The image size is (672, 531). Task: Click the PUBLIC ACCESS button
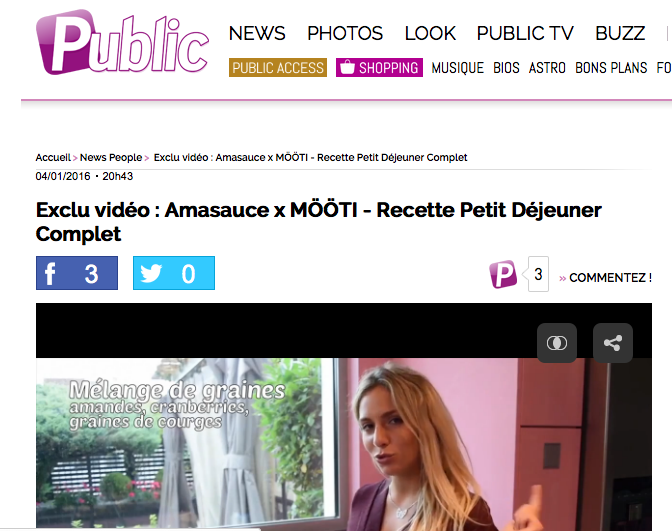click(278, 68)
